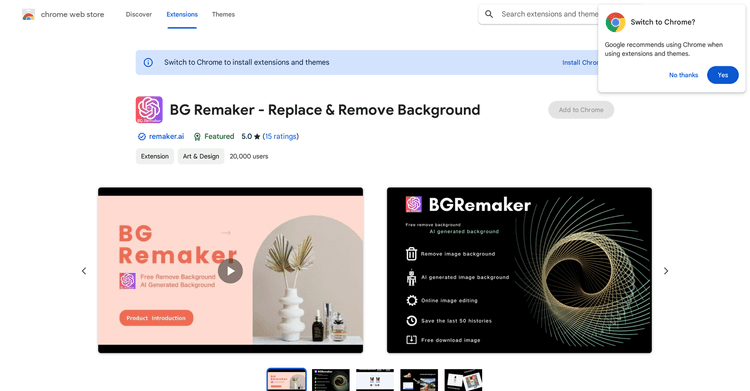750x391 pixels.
Task: Click the Install Chrome link in the banner
Action: pyautogui.click(x=580, y=63)
